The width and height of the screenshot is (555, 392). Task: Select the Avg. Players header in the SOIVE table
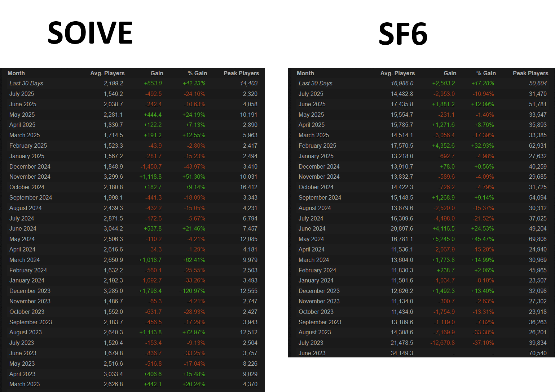pos(107,73)
